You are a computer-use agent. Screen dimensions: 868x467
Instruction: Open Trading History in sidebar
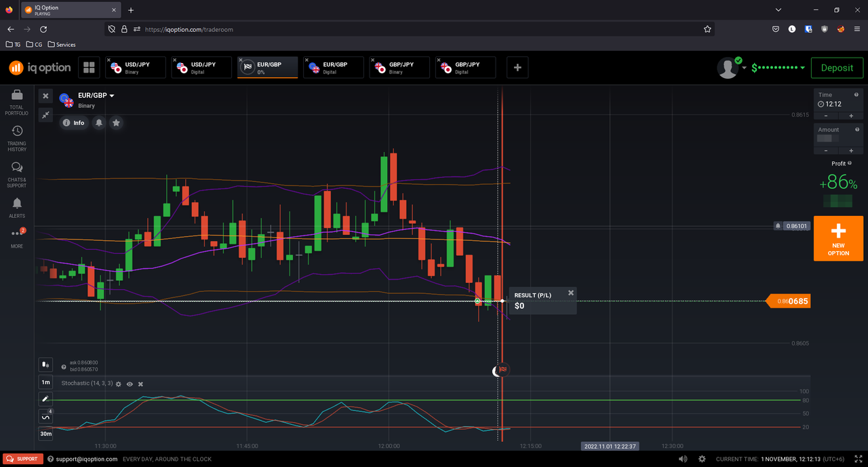pyautogui.click(x=17, y=138)
